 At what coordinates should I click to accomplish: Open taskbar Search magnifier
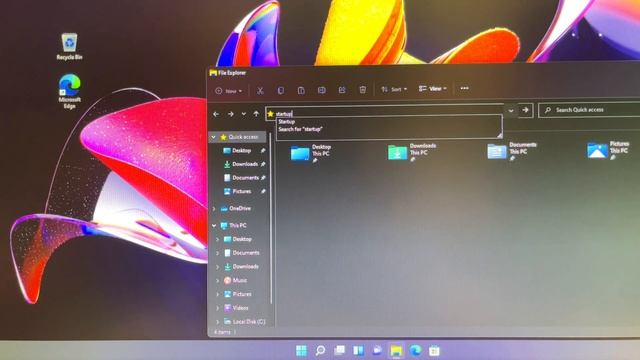click(320, 350)
